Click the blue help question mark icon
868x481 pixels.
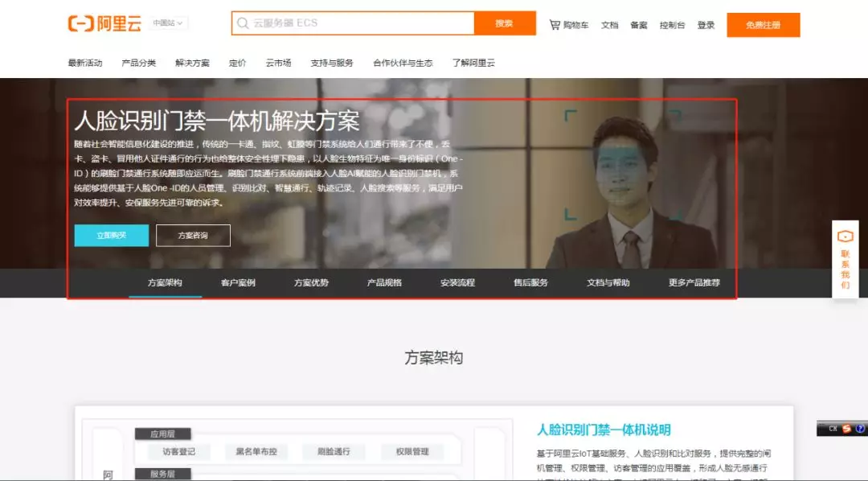coord(860,429)
